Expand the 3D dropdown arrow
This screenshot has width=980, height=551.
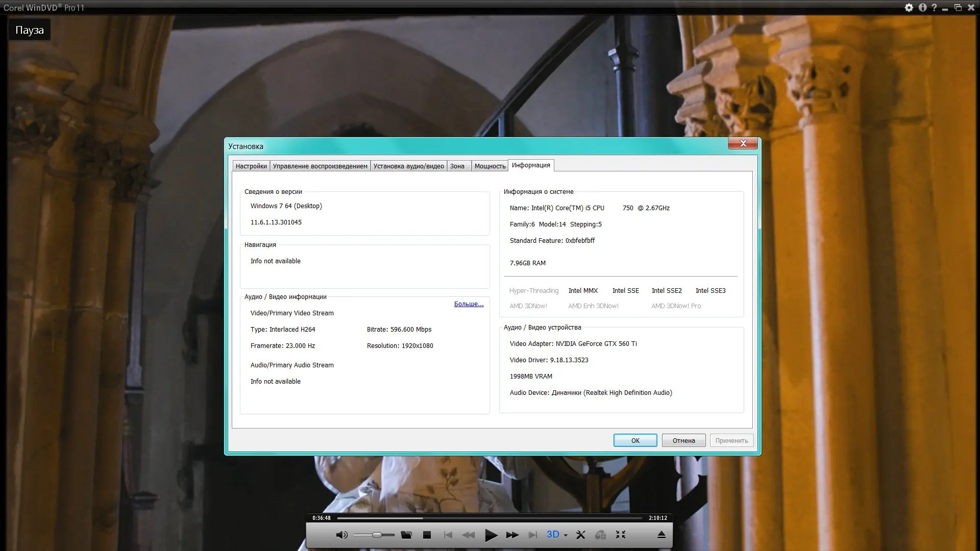566,535
